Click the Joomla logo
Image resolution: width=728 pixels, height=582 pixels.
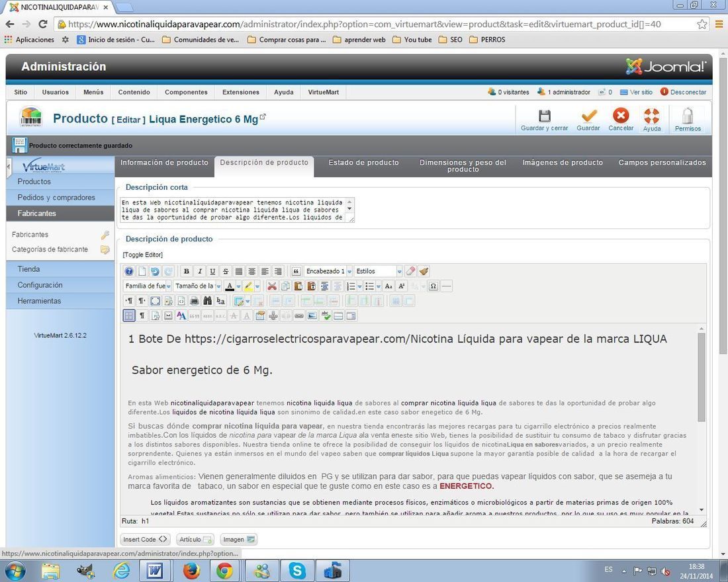click(x=666, y=66)
